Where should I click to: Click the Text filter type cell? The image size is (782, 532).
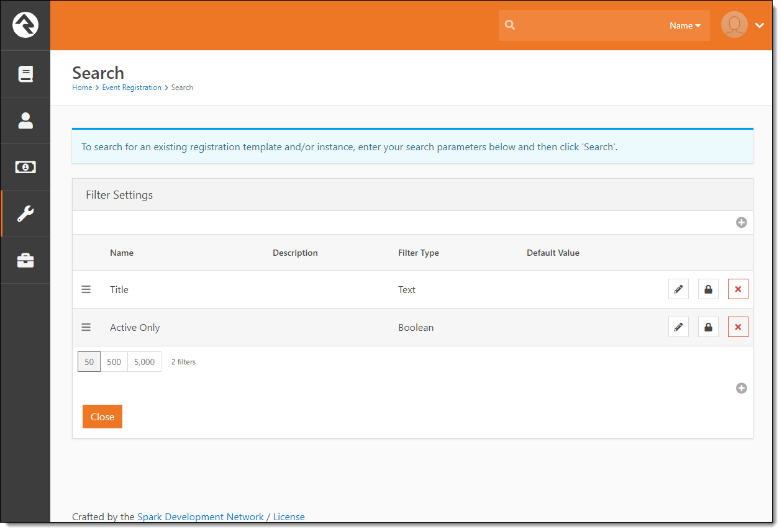(407, 289)
